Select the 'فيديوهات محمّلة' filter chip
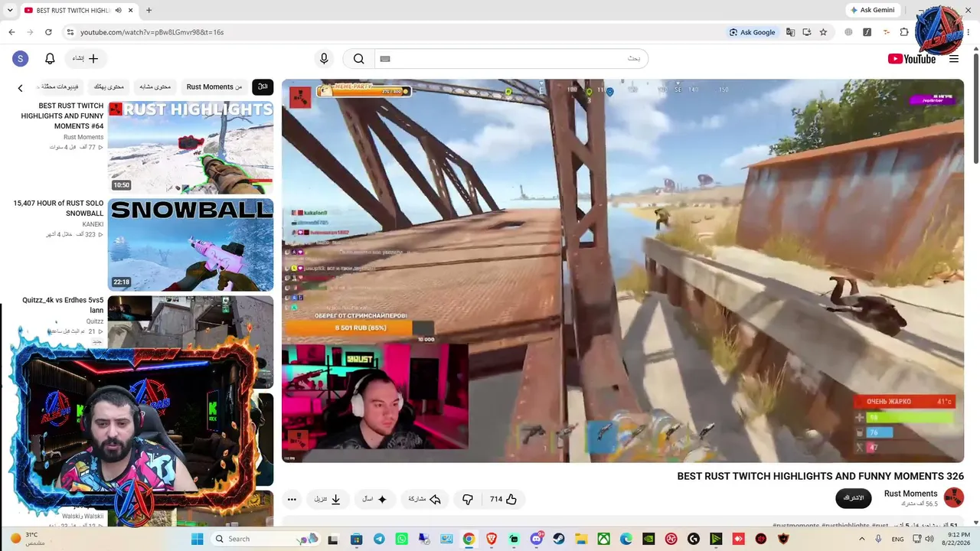This screenshot has height=551, width=980. coord(58,87)
